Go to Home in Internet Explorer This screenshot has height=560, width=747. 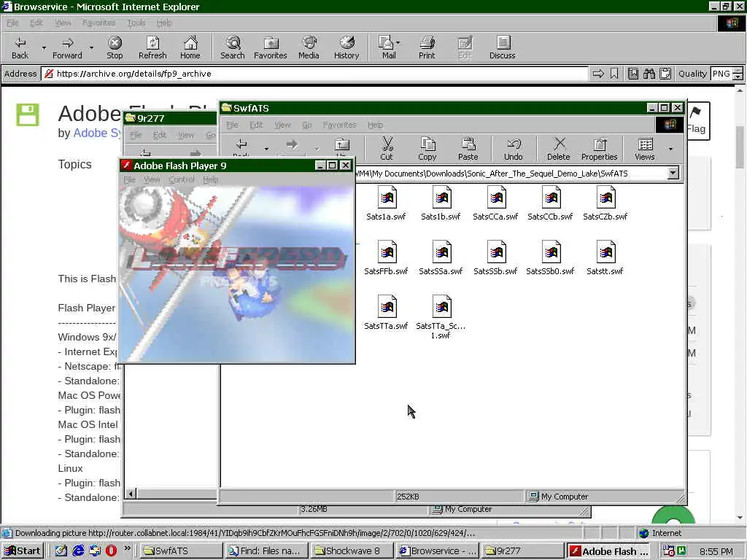click(x=190, y=47)
